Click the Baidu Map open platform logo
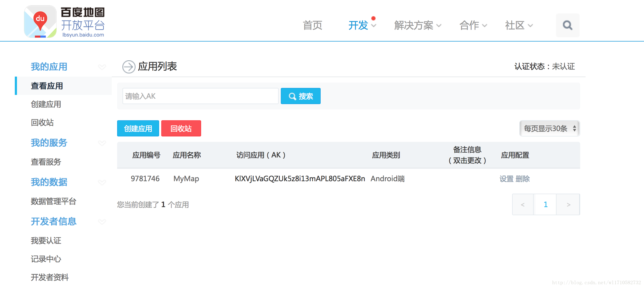The image size is (644, 288). (64, 22)
